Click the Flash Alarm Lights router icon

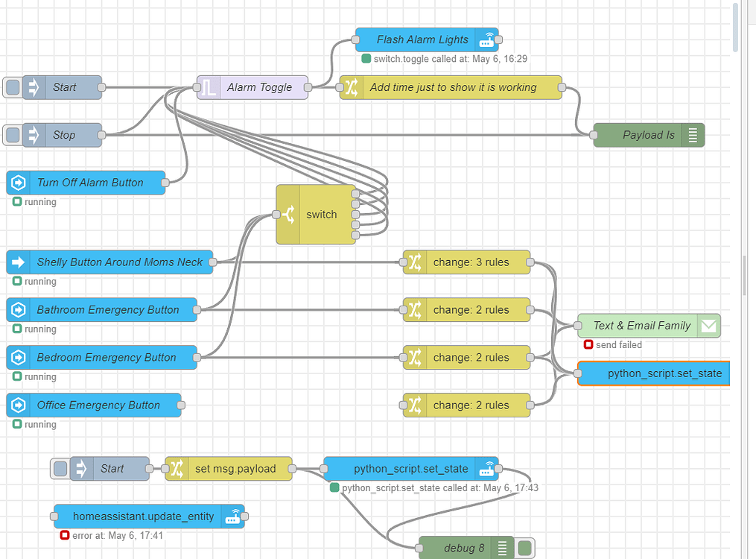click(x=486, y=40)
